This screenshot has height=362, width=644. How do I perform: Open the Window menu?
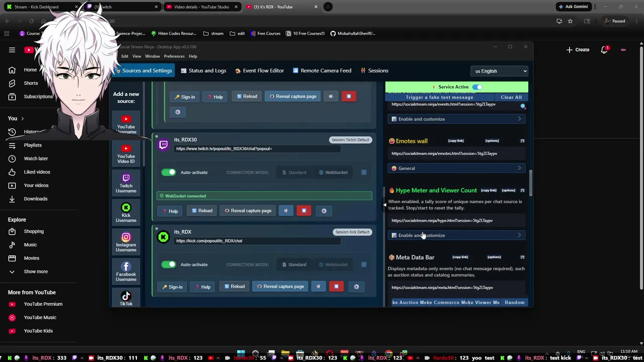[x=152, y=56]
